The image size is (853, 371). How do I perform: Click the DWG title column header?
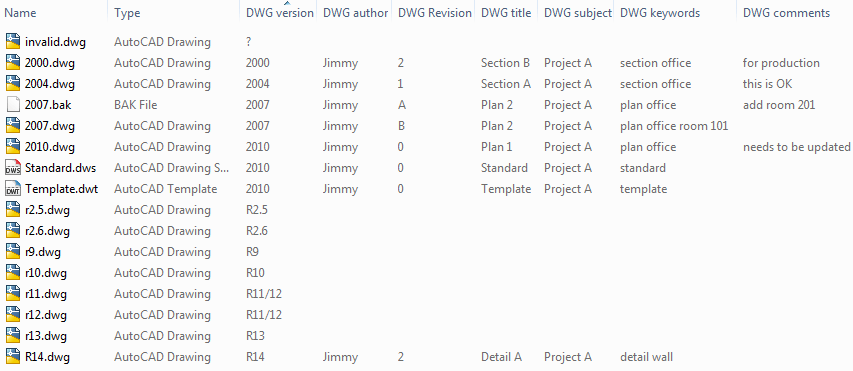tap(506, 13)
